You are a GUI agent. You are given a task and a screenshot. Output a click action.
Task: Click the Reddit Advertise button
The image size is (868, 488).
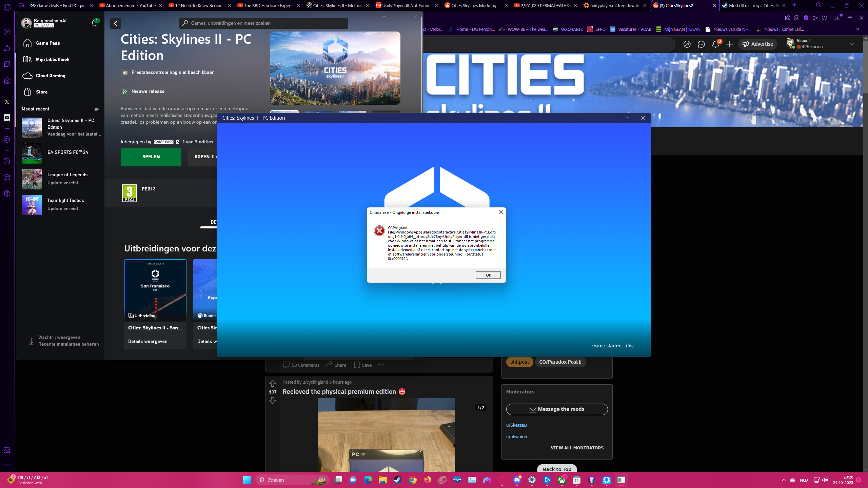pyautogui.click(x=757, y=44)
